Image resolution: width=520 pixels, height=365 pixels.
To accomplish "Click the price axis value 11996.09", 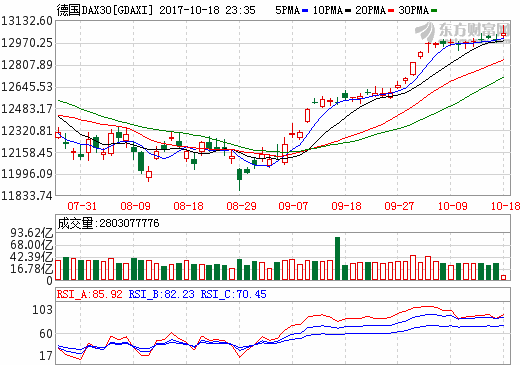I will pos(27,174).
